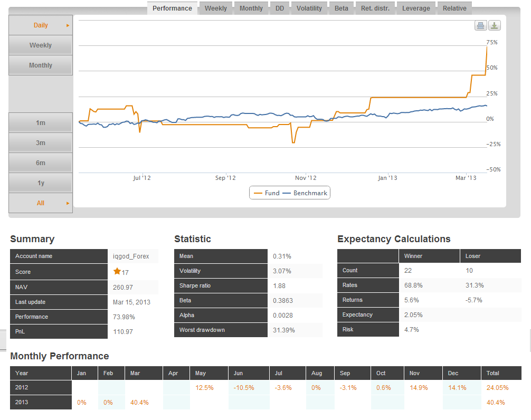Click the Worst drawdown row label
Viewport: 531px width, 420px height.
pos(221,330)
